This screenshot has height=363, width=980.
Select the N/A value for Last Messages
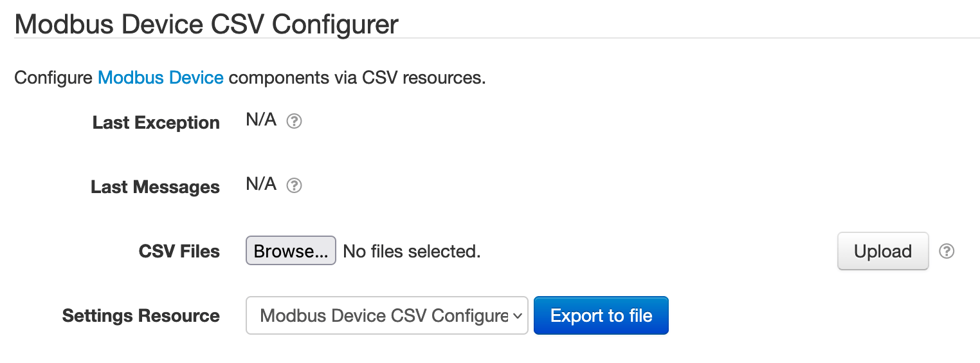(x=261, y=184)
